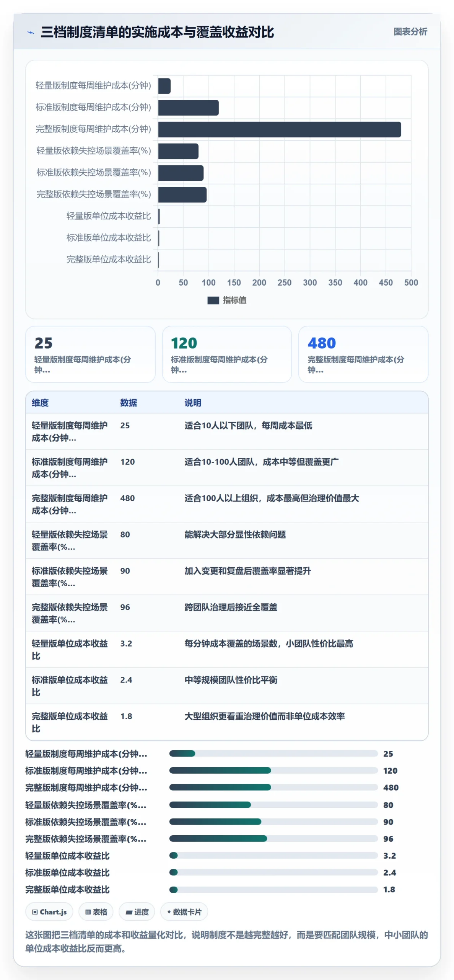Click the 轻量版单位成本收益比 progress bar
The width and height of the screenshot is (454, 980).
(x=273, y=855)
